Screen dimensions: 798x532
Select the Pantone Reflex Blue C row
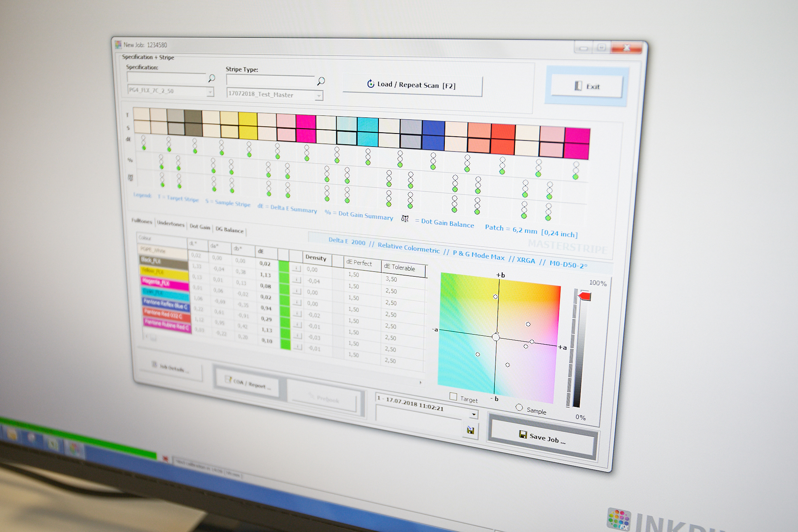coord(166,304)
